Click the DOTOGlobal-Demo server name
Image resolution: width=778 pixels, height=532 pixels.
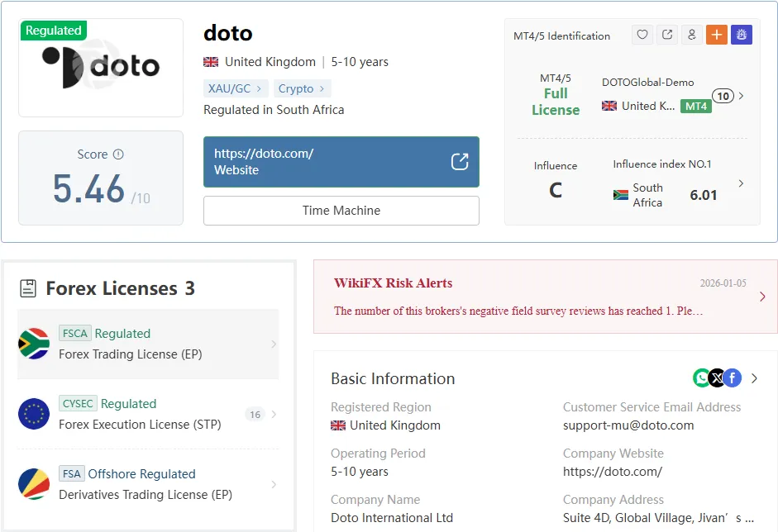647,83
